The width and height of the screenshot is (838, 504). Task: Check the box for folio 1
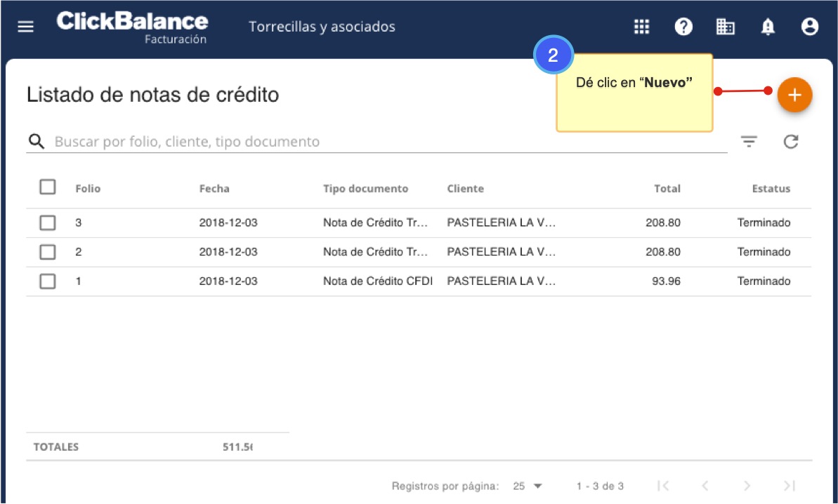[x=48, y=281]
